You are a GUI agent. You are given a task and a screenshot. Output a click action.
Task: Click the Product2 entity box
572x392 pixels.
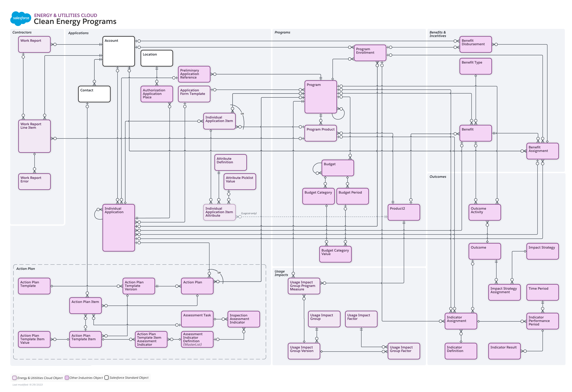[x=403, y=212]
